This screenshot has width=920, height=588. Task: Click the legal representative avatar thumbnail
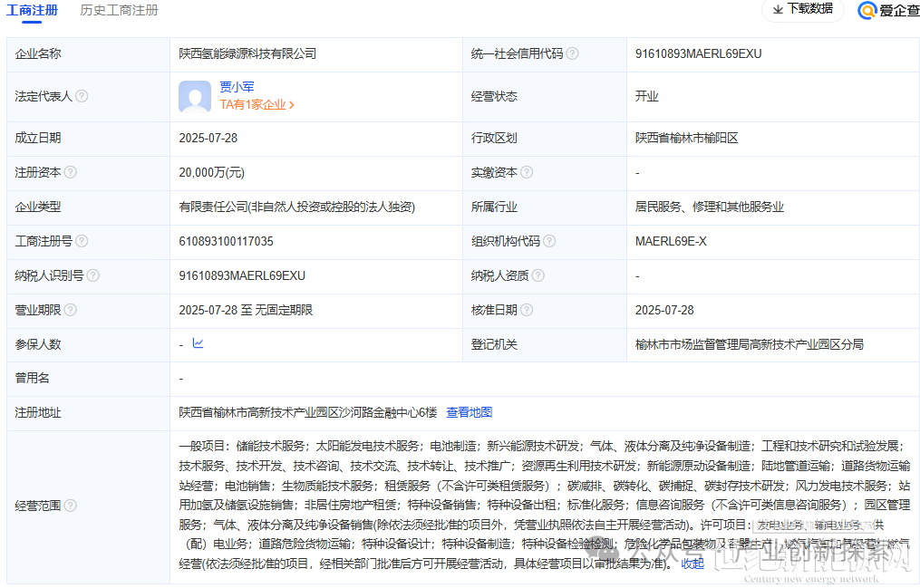(x=195, y=96)
